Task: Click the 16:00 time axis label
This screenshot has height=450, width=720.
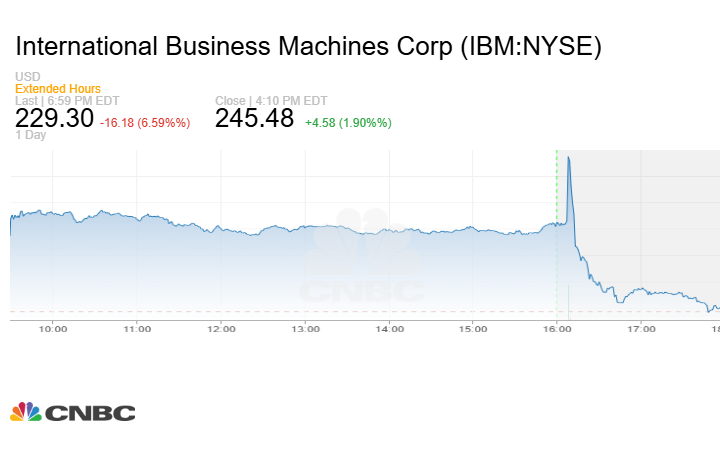Action: pos(557,328)
